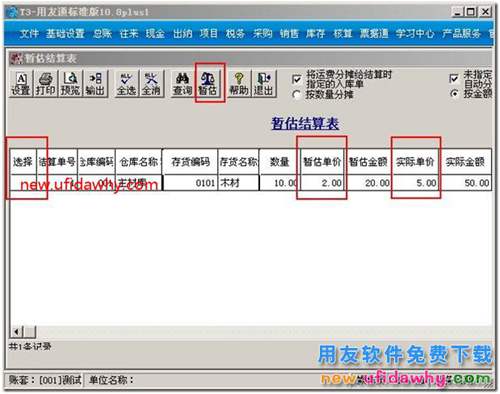Click the 实际金额 column header
Image resolution: width=500 pixels, height=394 pixels.
[465, 162]
